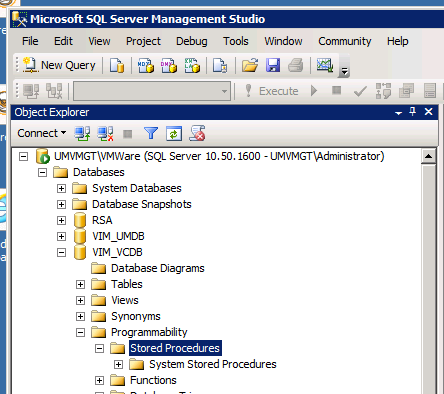This screenshot has width=444, height=394.
Task: Click Query Options icon
Action: (406, 91)
